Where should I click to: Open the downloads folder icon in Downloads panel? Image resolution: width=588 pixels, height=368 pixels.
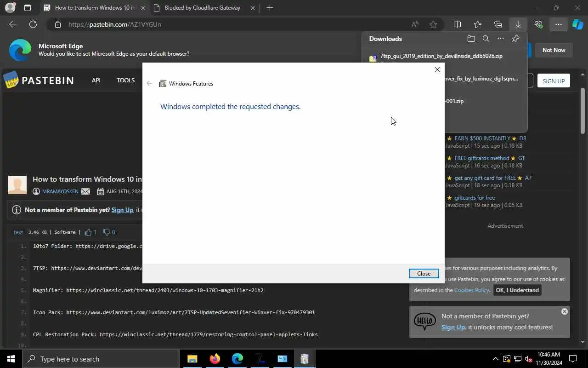pos(471,39)
